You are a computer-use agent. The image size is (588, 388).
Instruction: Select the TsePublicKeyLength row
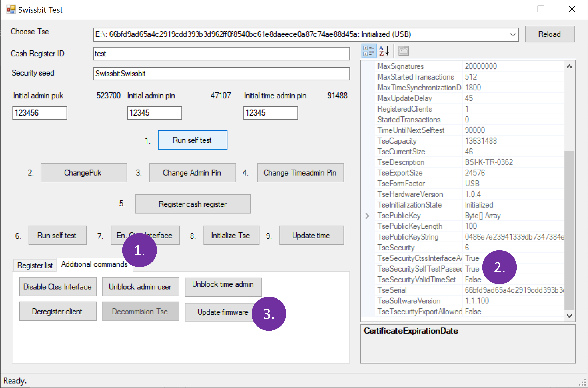470,226
